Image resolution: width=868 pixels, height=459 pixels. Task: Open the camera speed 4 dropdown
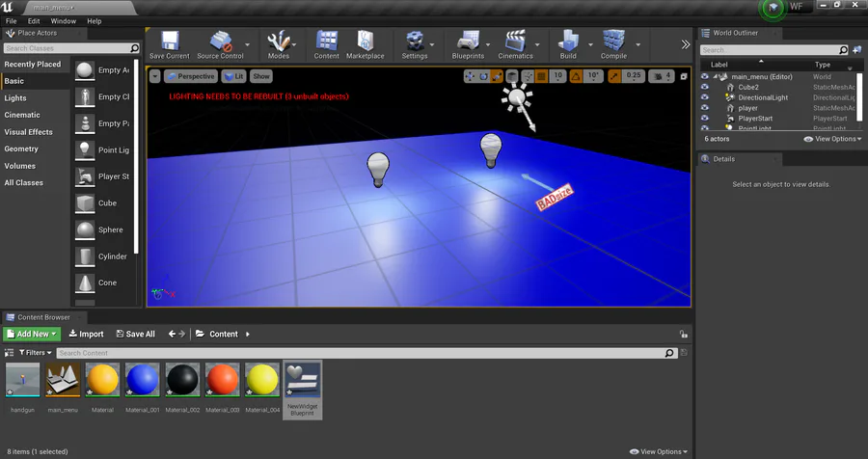[662, 76]
